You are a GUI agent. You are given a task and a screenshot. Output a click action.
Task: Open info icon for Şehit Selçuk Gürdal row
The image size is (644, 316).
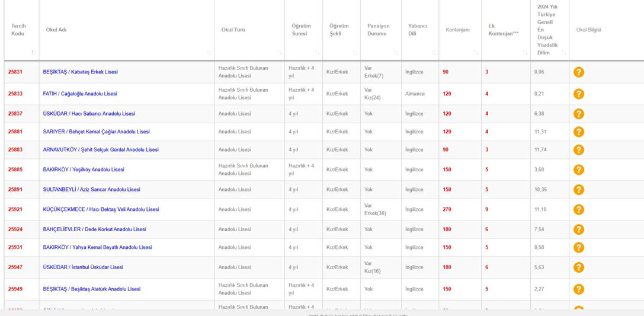pyautogui.click(x=579, y=150)
